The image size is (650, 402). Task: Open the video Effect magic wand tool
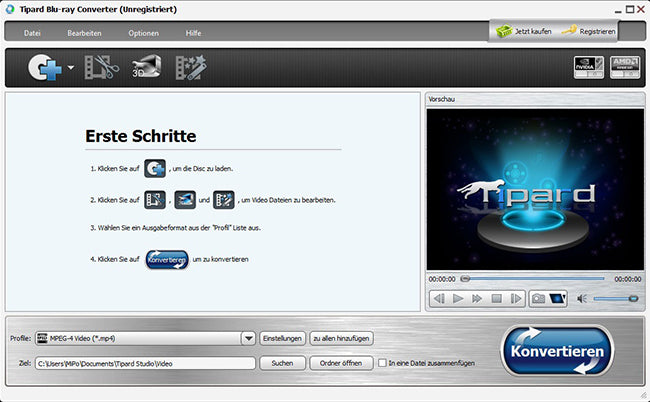190,69
